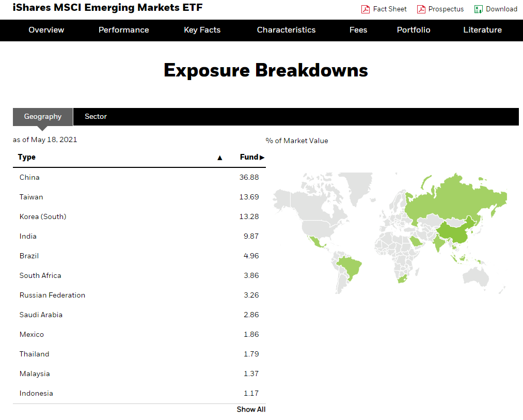The width and height of the screenshot is (523, 420).
Task: Click the Exposure Breakdowns heading
Action: [x=266, y=70]
